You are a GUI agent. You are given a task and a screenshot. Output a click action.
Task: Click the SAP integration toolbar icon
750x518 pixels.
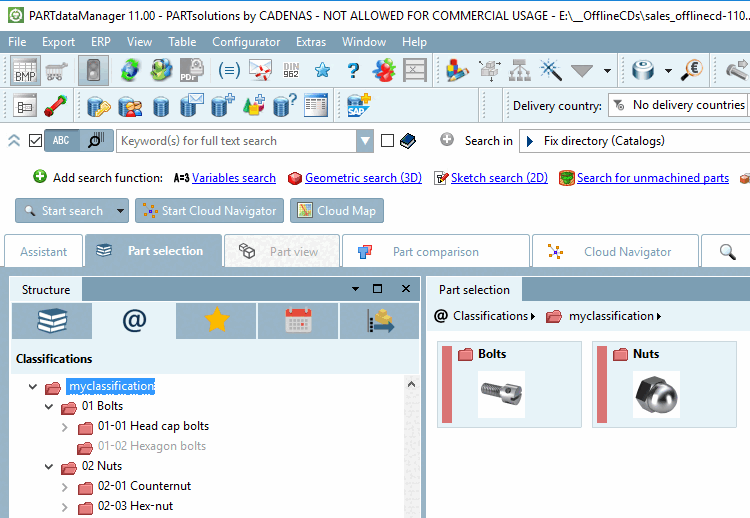point(358,105)
